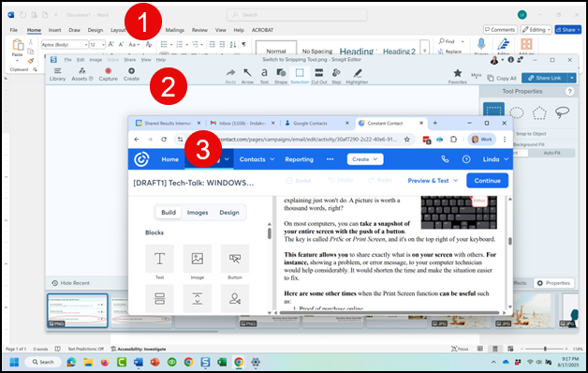Screen dimensions: 588x373
Task: Click the Create icon in Snagit
Action: (131, 74)
